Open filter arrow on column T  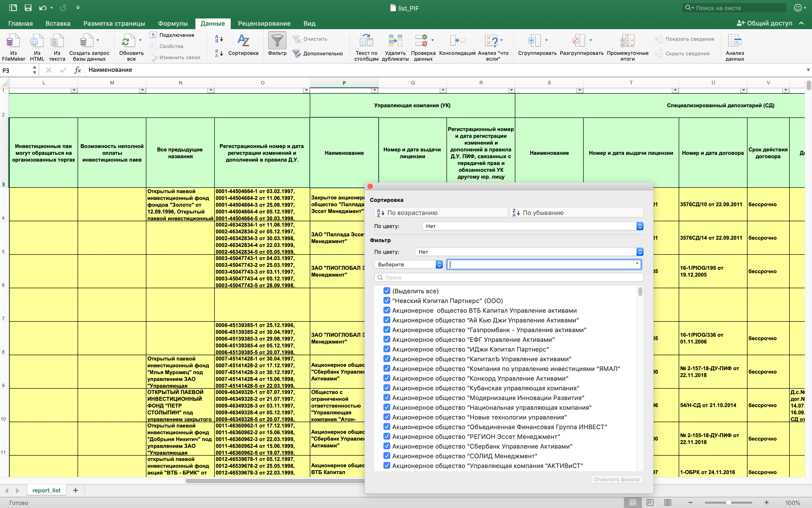point(675,90)
